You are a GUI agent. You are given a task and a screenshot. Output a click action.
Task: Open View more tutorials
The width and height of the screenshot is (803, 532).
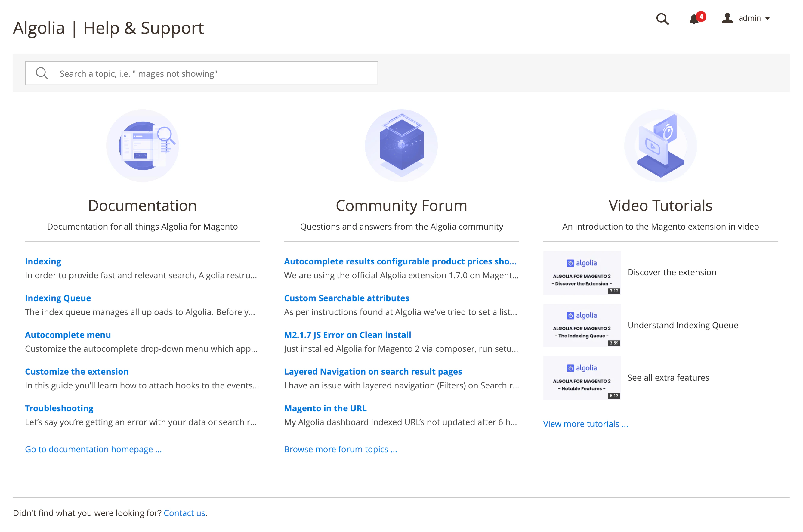[585, 424]
